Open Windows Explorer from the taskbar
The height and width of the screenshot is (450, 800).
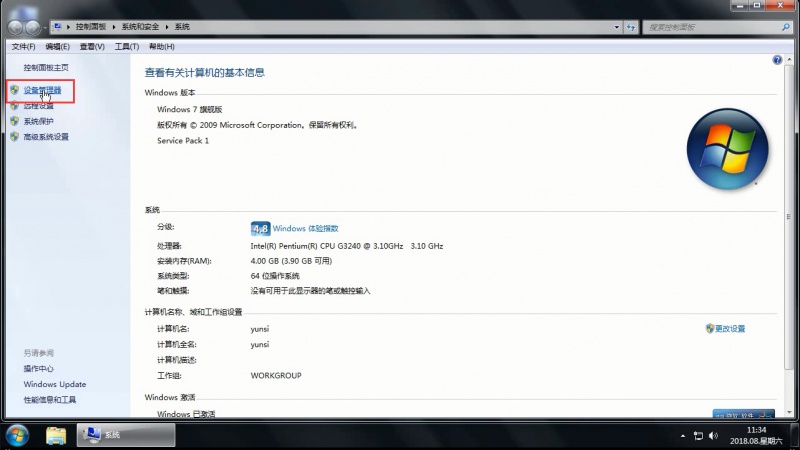(x=56, y=435)
